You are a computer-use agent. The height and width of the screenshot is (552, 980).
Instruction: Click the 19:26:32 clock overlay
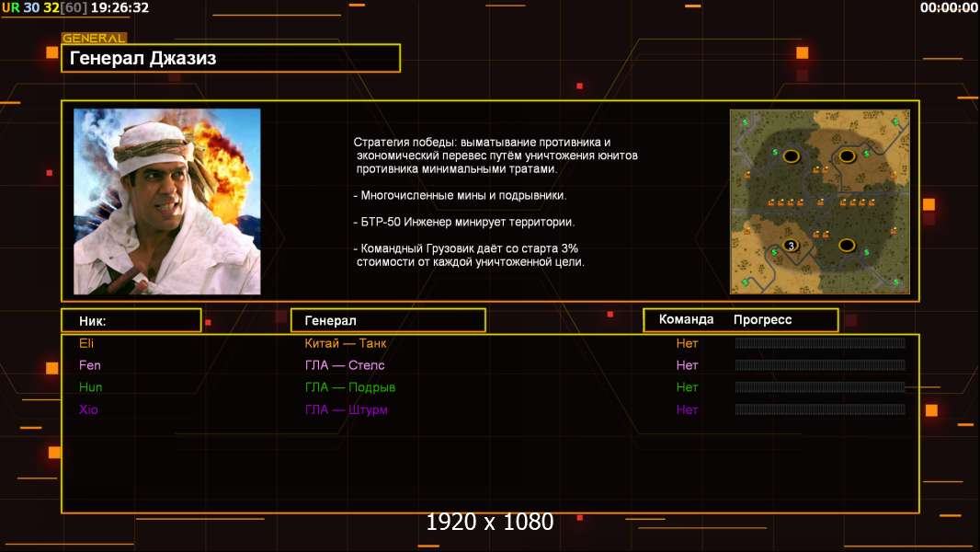pos(120,8)
